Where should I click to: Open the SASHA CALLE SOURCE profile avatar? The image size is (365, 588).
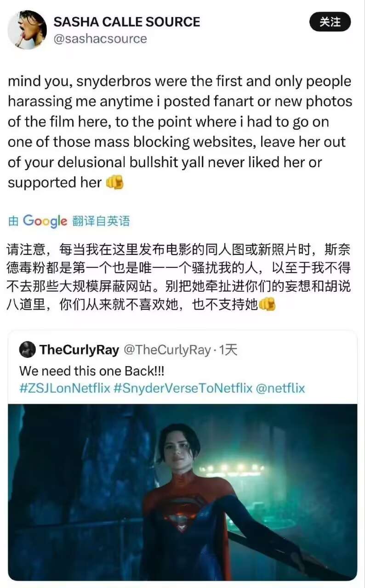tap(27, 30)
